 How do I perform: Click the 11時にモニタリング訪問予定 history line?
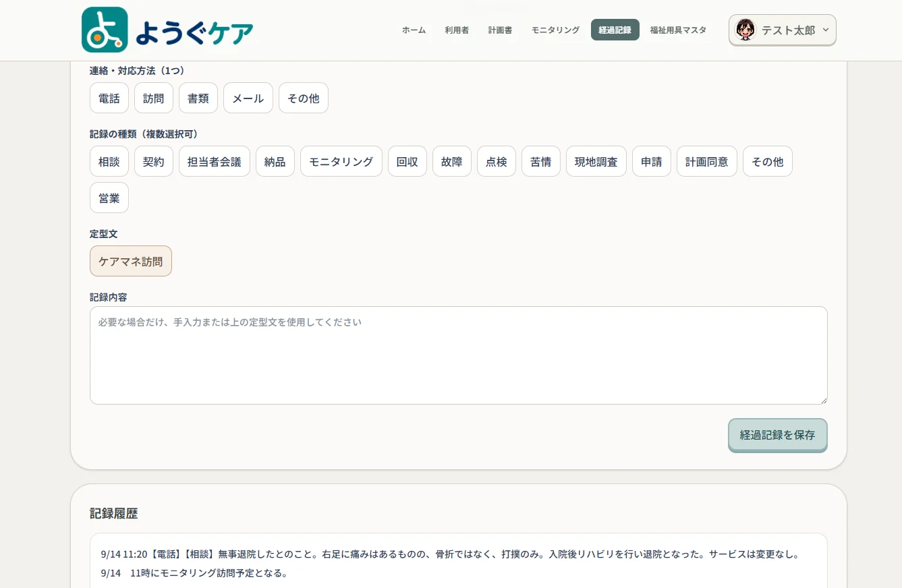[194, 573]
